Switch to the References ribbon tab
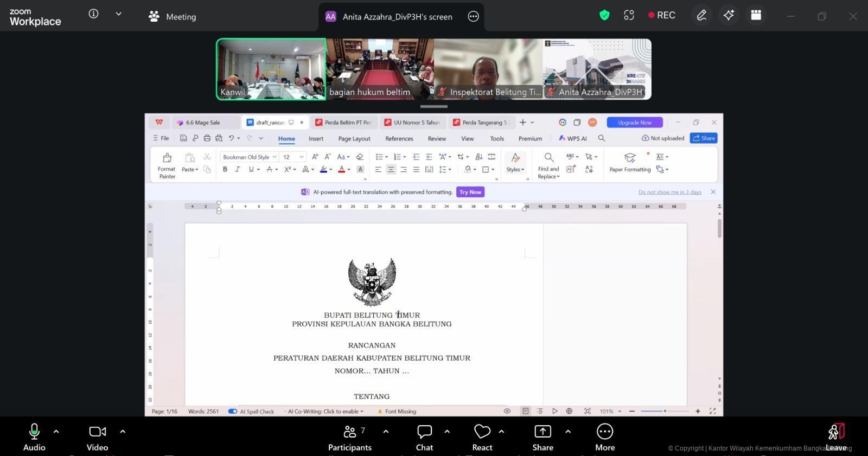 (x=399, y=139)
